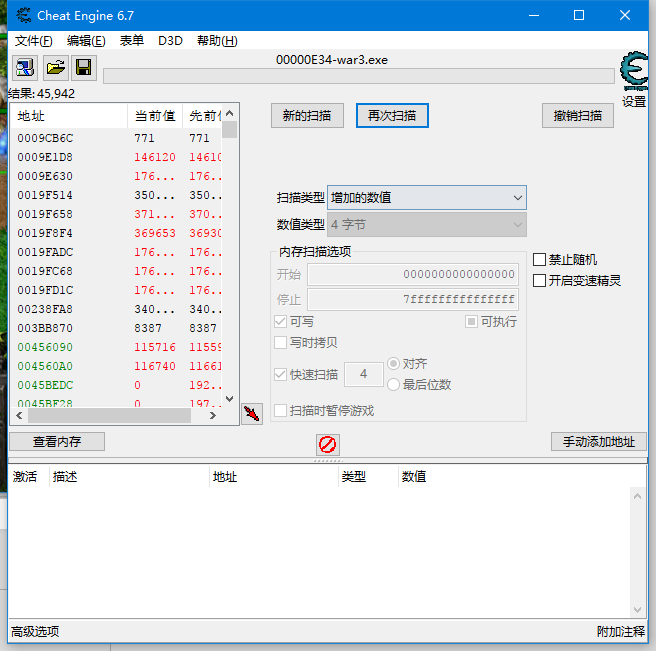Open the 编辑(E) menu

click(x=86, y=41)
